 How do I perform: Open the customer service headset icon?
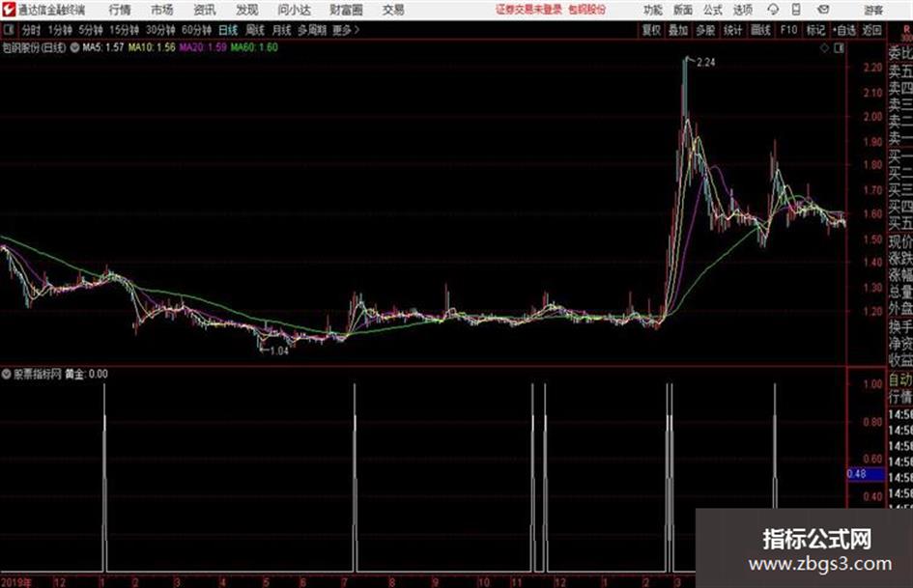click(x=773, y=10)
